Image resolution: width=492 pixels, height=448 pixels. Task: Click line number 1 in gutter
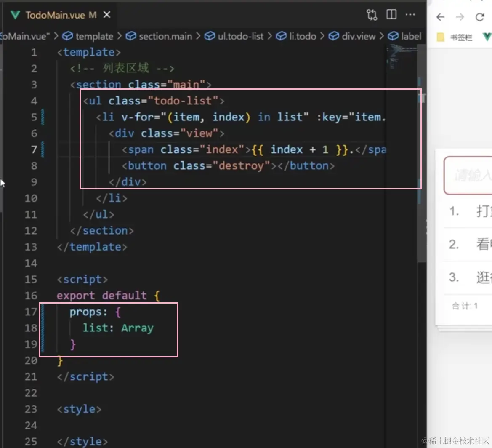pos(34,52)
